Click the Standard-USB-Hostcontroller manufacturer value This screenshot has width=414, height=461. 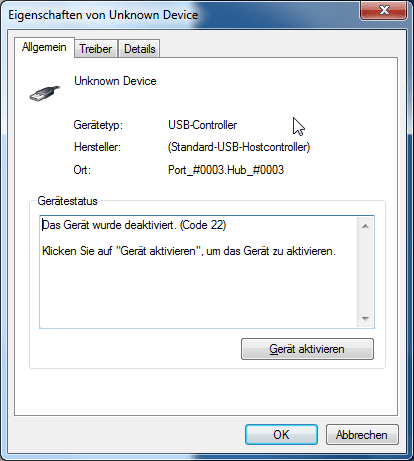239,147
